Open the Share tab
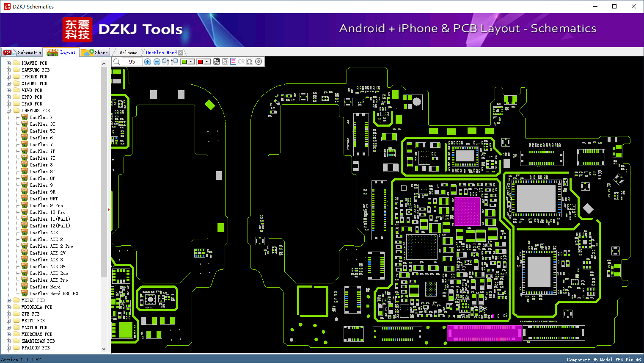The width and height of the screenshot is (644, 363). click(x=95, y=53)
